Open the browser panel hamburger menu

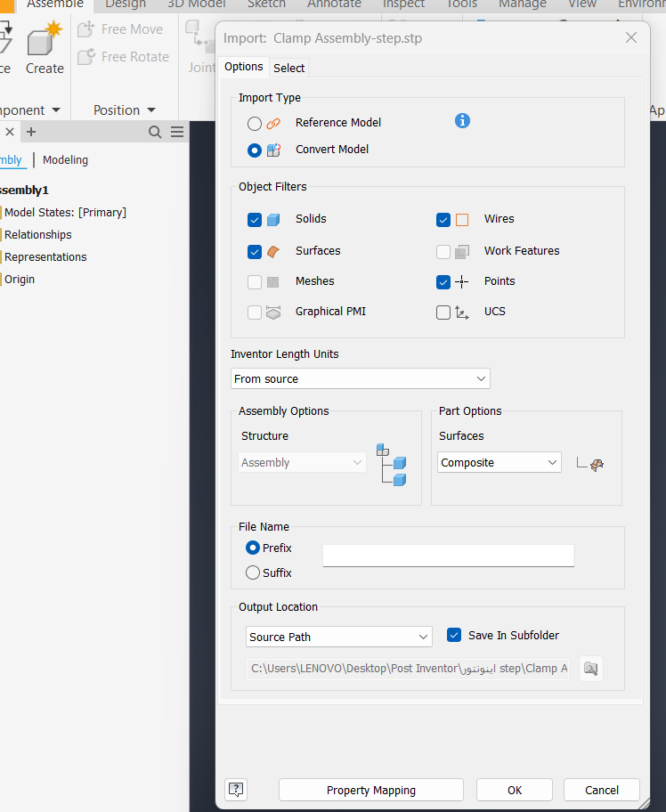tap(177, 132)
